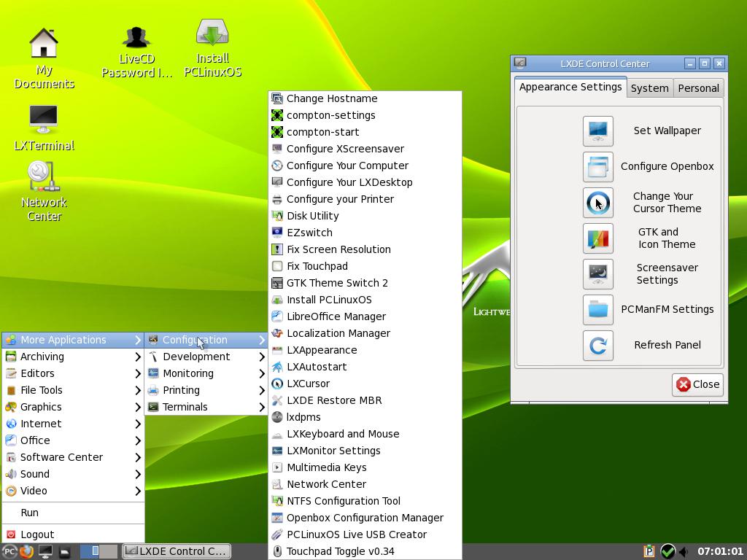
Task: Launch Firefox from the taskbar
Action: coord(26,551)
